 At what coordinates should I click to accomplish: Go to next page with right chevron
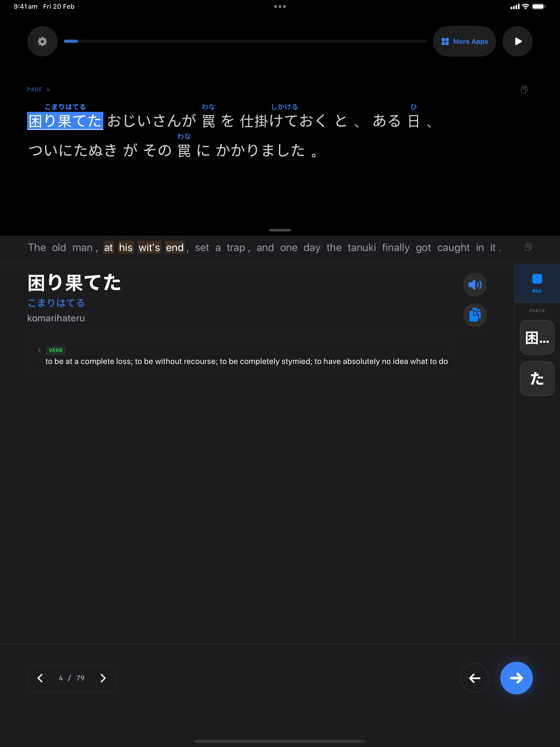pyautogui.click(x=103, y=678)
